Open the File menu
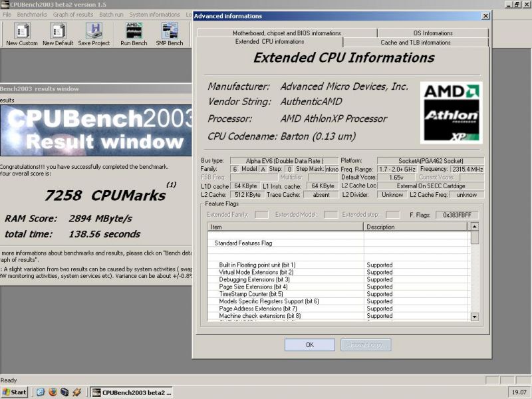Screen dimensions: 532x399 click(7, 15)
